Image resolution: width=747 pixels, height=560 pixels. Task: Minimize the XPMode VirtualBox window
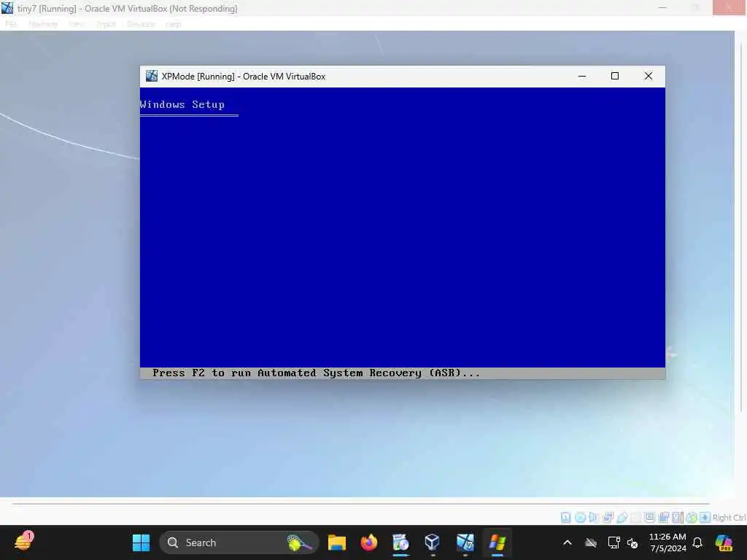[581, 76]
